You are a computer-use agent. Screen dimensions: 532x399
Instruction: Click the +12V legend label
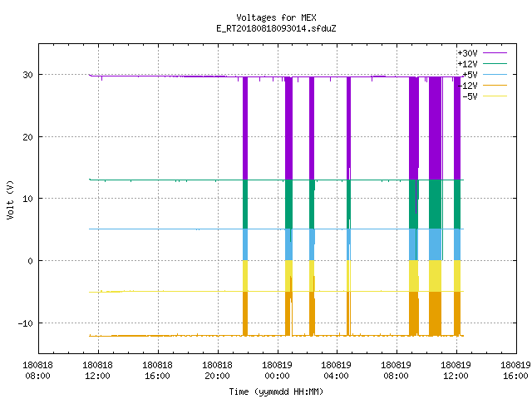click(x=467, y=64)
